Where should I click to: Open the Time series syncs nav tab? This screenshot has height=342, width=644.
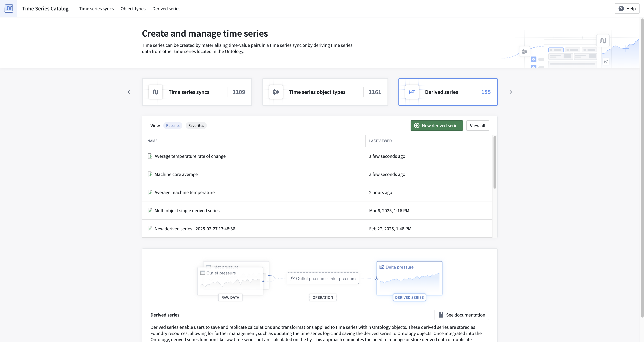point(96,9)
